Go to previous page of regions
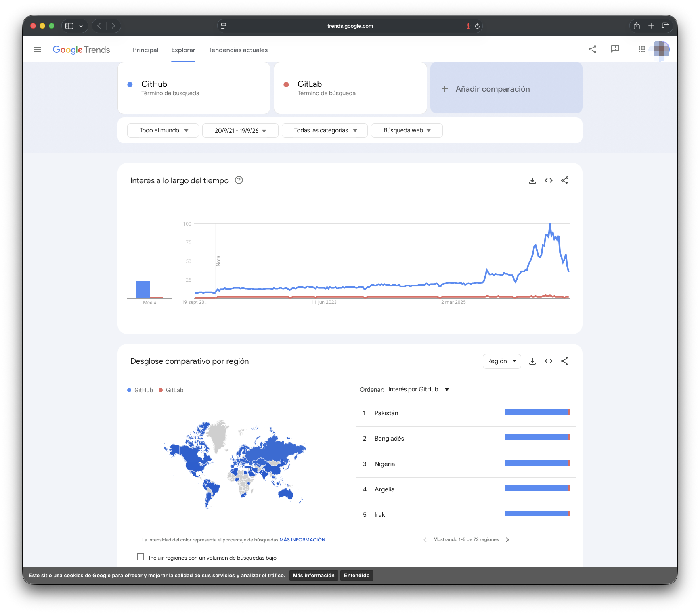This screenshot has width=700, height=614. 425,540
